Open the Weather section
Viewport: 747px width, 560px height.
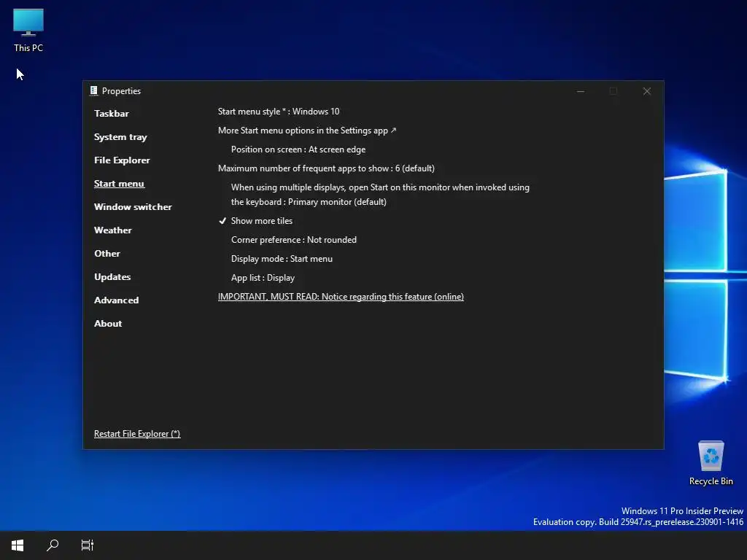tap(113, 230)
